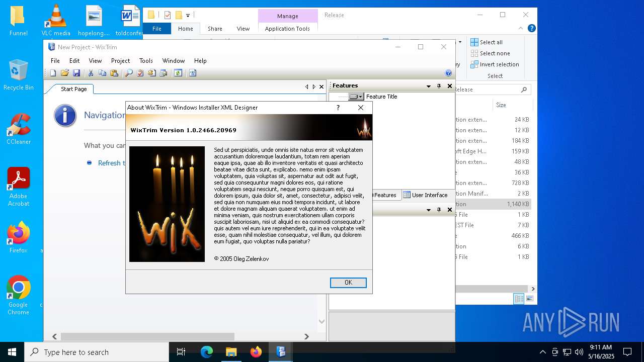
Task: Click OK in the About WixTrim dialog
Action: [x=348, y=283]
